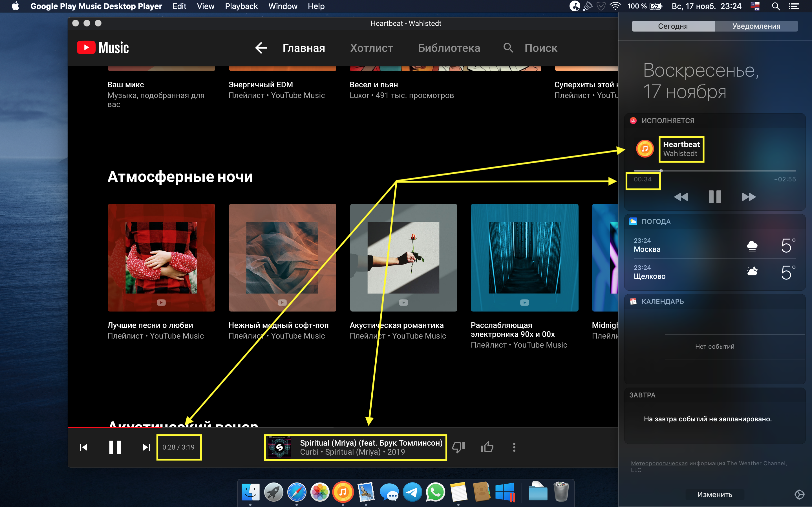Dislike the current song with thumbs down
This screenshot has width=812, height=507.
point(458,447)
